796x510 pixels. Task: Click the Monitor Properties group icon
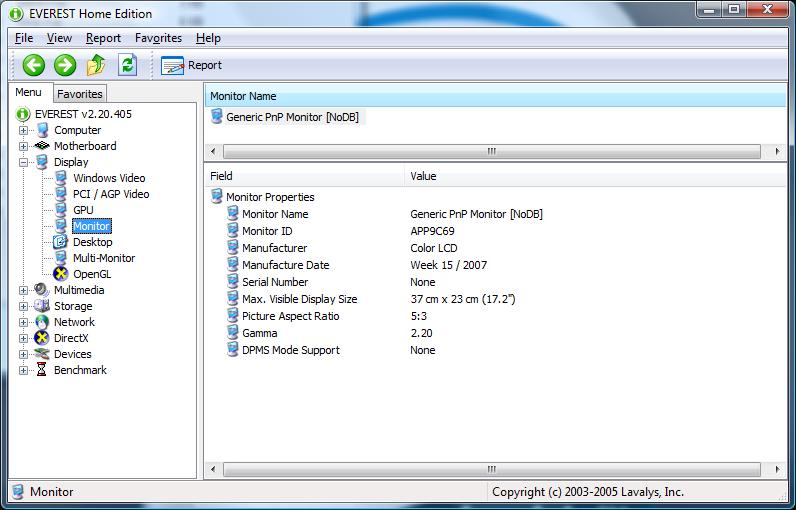pos(217,196)
